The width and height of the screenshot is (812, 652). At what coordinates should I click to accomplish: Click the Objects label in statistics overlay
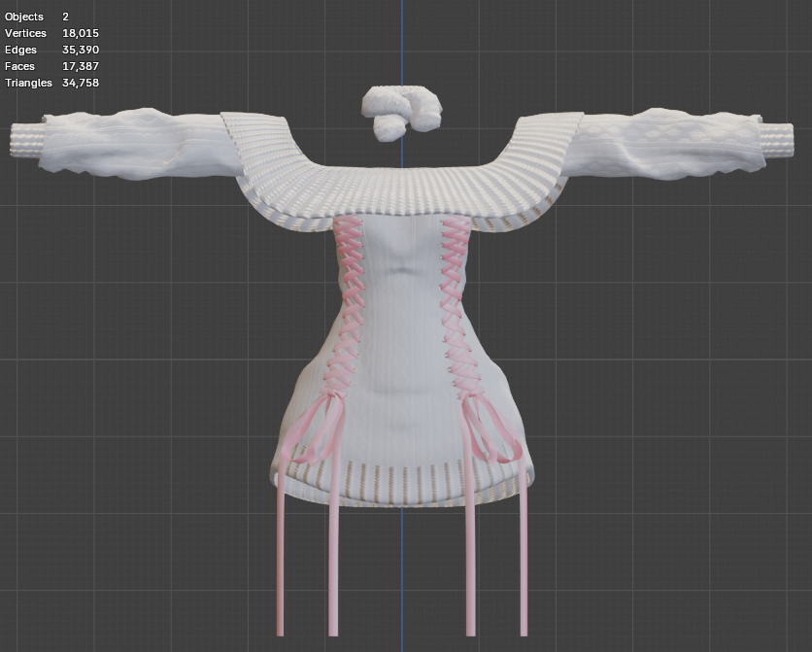(24, 17)
